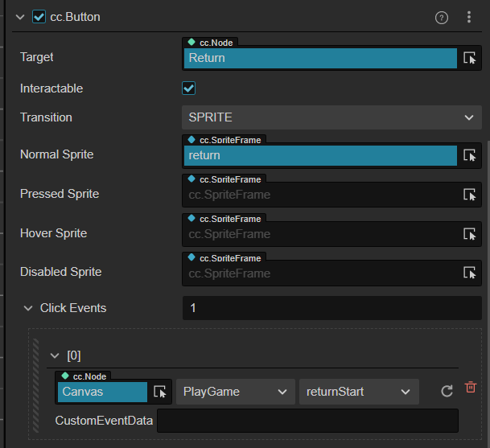Open the cc.Button component options menu

[x=469, y=18]
